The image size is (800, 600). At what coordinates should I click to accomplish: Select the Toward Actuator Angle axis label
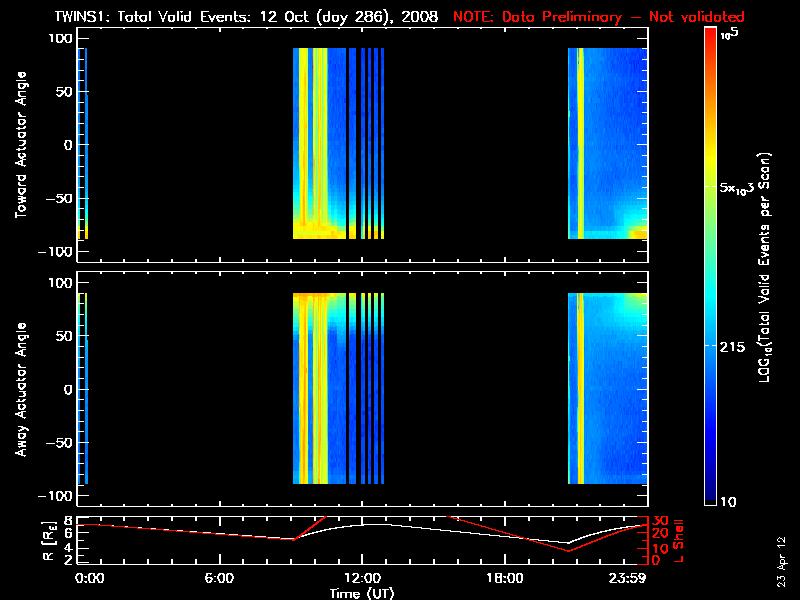(19, 145)
